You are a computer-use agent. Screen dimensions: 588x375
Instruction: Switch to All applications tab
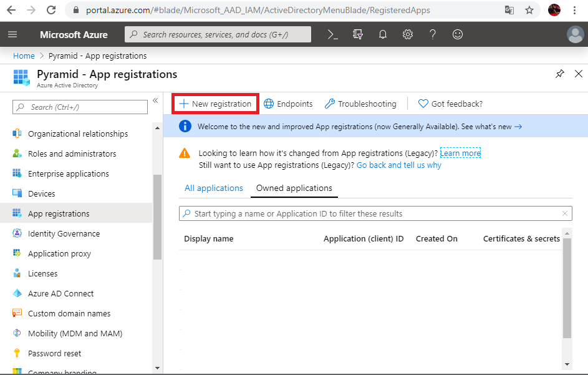click(214, 188)
